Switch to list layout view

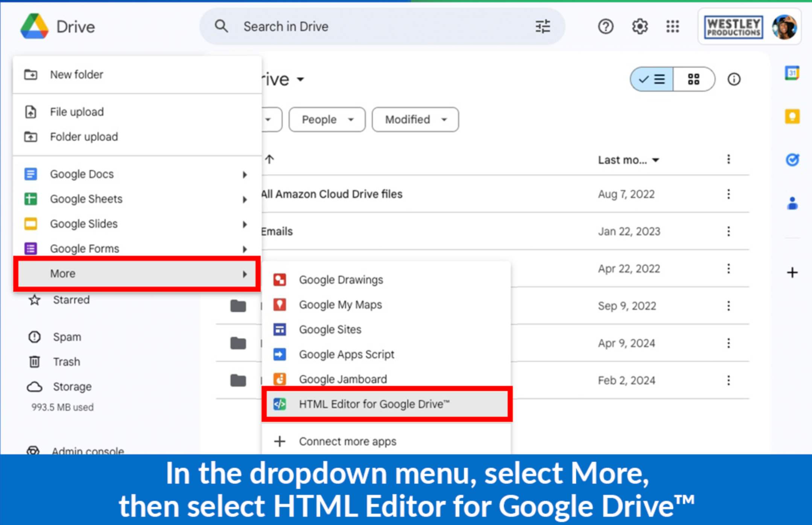click(x=652, y=79)
